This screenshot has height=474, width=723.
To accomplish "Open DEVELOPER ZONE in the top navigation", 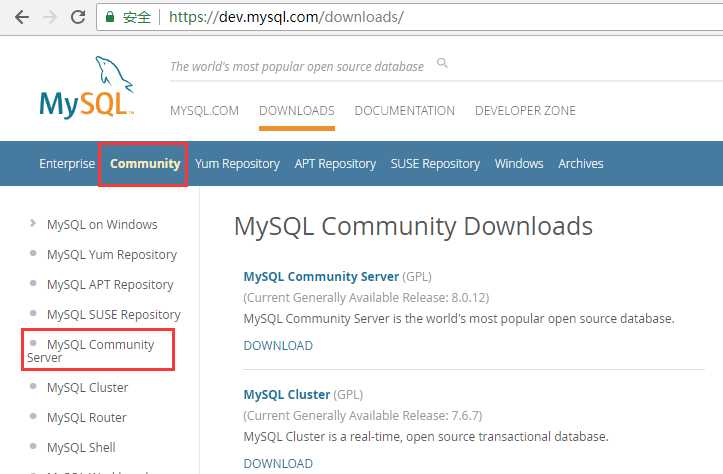I will (525, 111).
